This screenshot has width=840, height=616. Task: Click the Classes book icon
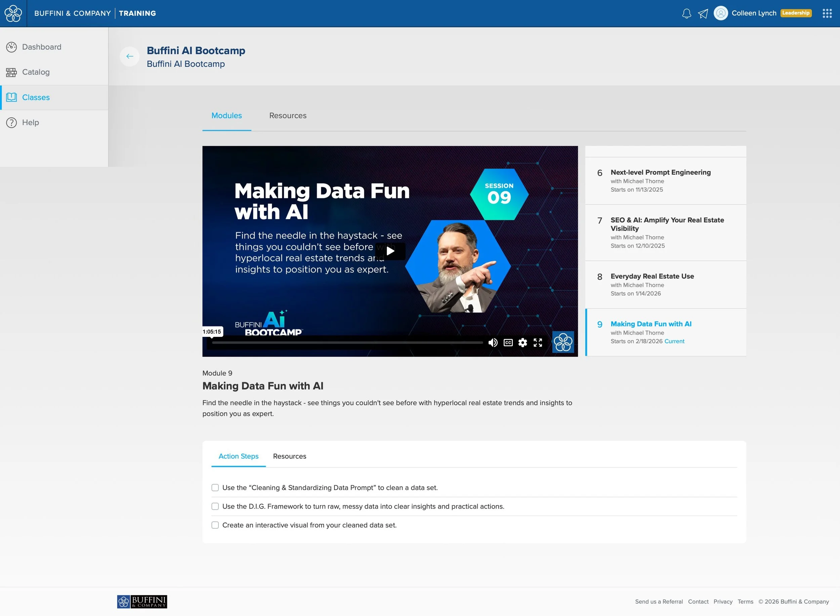[11, 97]
